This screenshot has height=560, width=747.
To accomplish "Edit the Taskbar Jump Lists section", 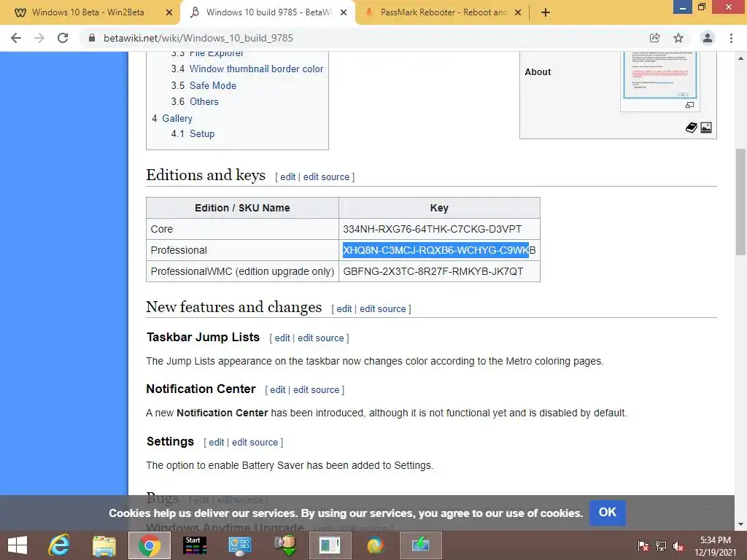I will [x=282, y=338].
